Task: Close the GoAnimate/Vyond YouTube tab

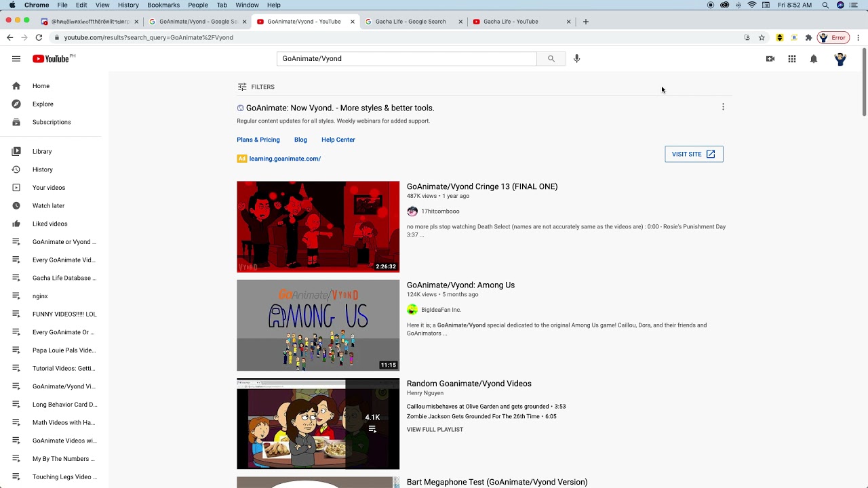Action: (x=353, y=22)
